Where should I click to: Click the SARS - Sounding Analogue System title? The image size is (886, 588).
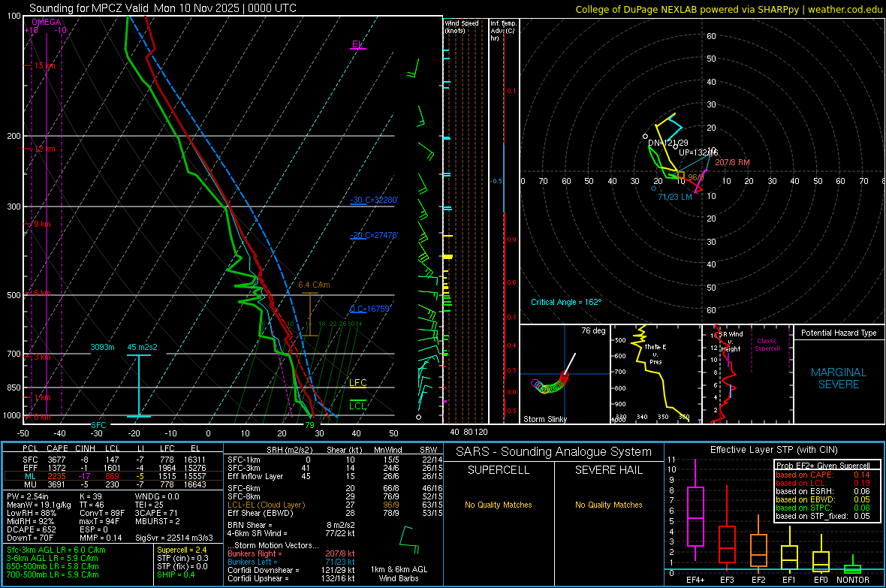pos(553,452)
